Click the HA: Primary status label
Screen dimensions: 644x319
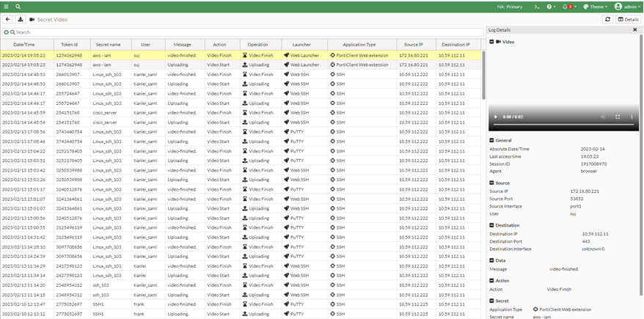[510, 7]
